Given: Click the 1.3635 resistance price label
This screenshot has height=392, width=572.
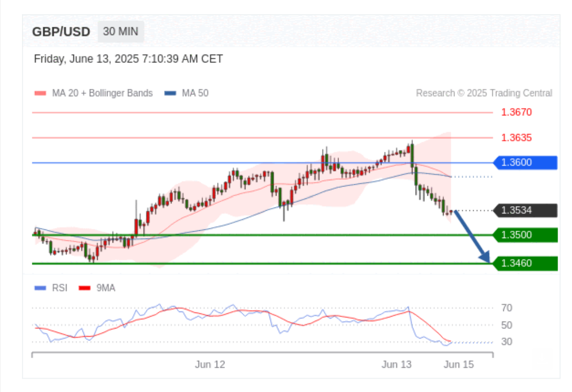Looking at the screenshot, I should coord(517,138).
